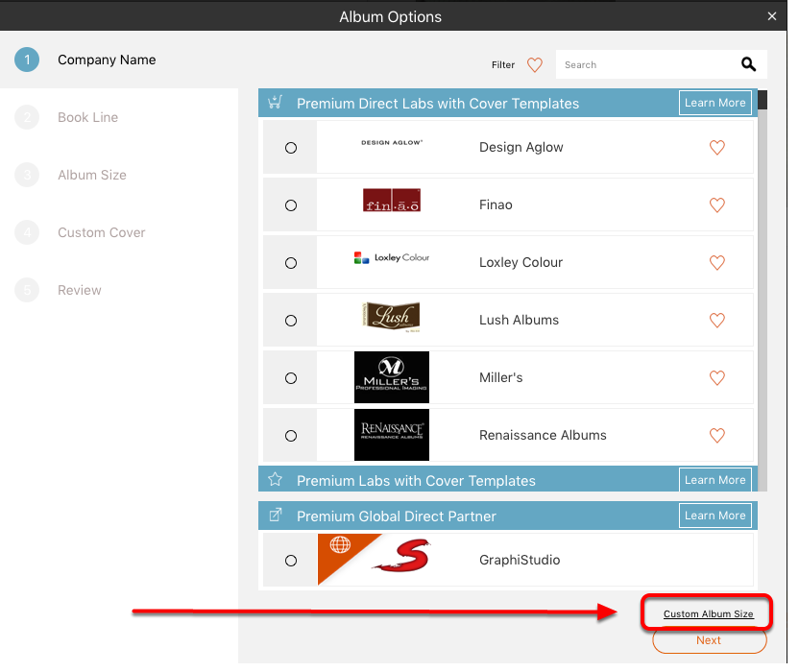This screenshot has height=672, width=799.
Task: Click Learn More for Premium Global Direct Partner
Action: (714, 516)
